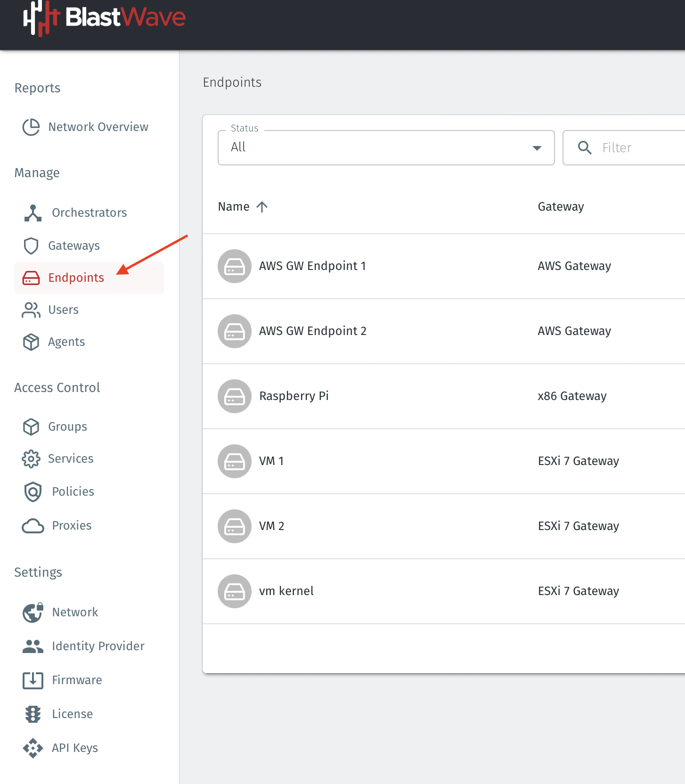Open the AWS GW Endpoint 1 row
The height and width of the screenshot is (784, 685).
[x=312, y=266]
